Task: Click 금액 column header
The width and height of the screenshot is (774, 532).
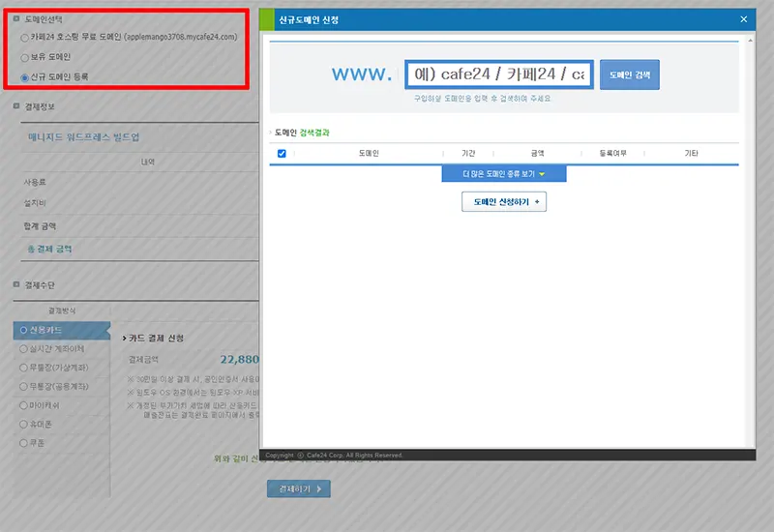Action: click(537, 154)
